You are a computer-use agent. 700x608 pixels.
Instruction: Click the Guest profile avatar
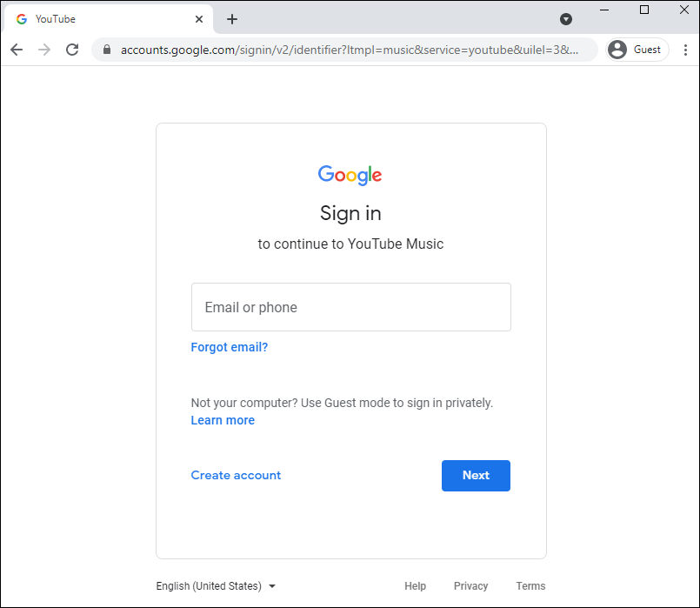(617, 50)
